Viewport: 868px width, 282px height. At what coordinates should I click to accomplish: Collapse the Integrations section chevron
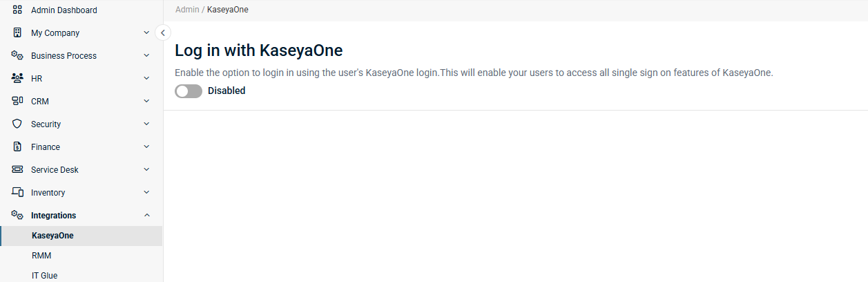[x=146, y=216]
